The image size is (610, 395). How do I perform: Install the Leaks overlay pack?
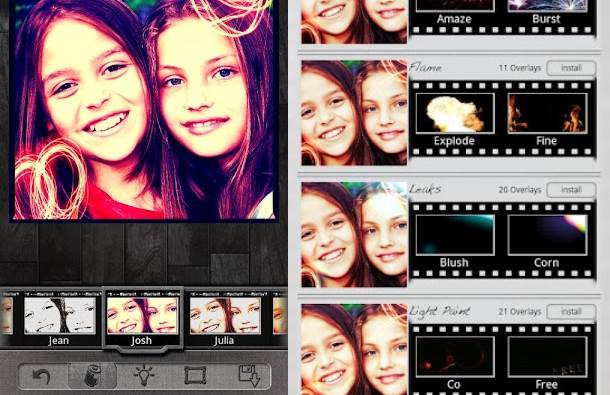(571, 190)
